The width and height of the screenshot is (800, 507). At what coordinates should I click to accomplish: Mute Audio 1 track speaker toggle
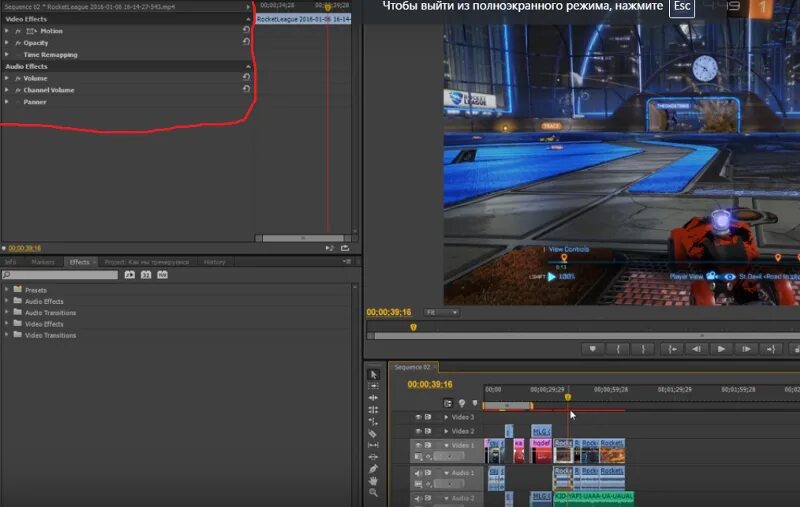click(x=418, y=473)
